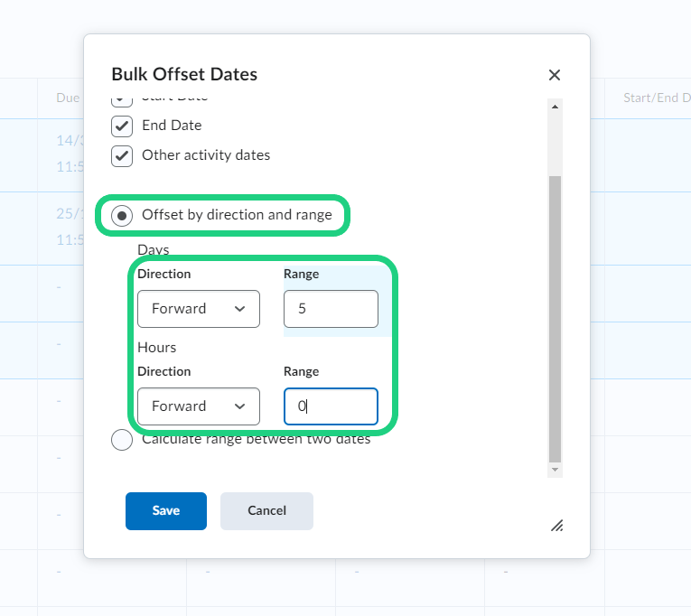
Task: Select Offset by direction and range option
Action: [122, 216]
